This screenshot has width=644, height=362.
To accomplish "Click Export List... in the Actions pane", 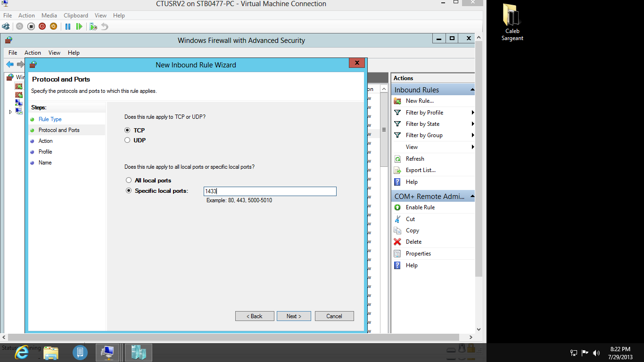I will [x=421, y=170].
